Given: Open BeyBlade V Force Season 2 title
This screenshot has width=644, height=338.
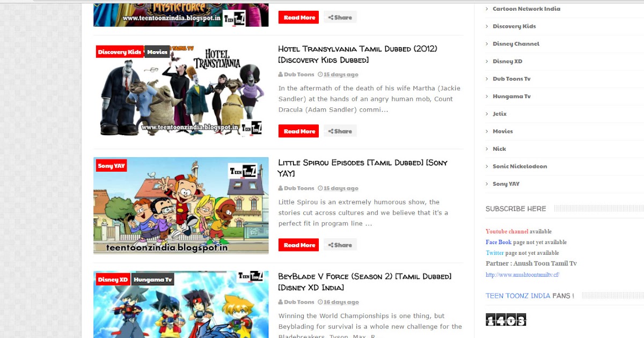Looking at the screenshot, I should click(x=364, y=282).
